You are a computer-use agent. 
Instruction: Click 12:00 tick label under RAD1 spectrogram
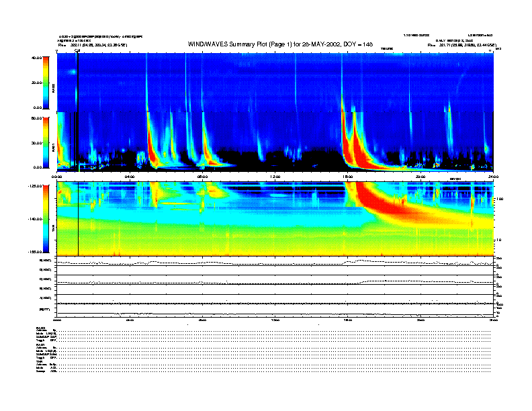pos(275,177)
